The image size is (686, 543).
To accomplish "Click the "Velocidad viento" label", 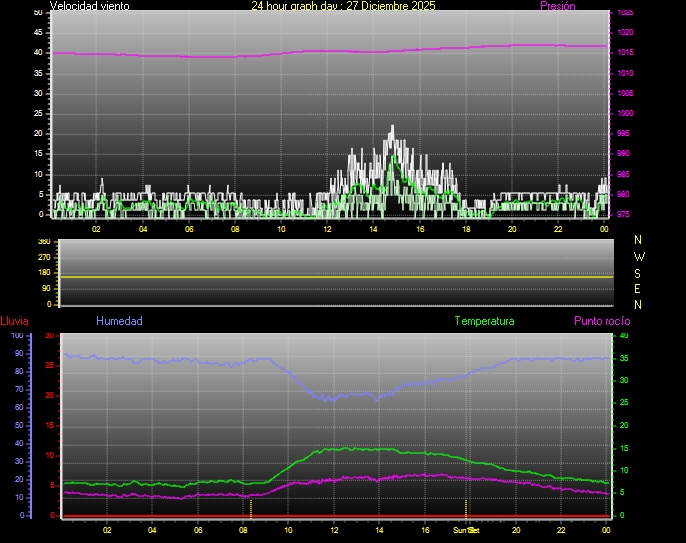I will coord(89,6).
